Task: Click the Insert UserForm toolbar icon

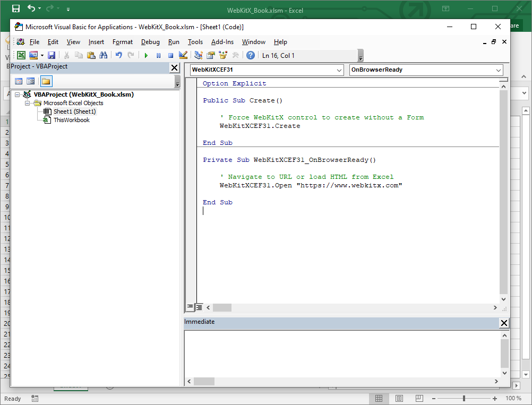Action: pos(33,55)
